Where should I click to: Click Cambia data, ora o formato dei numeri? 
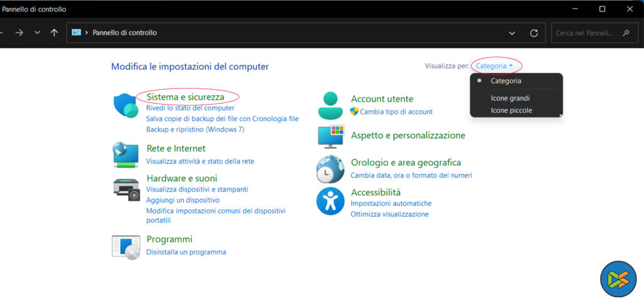411,175
